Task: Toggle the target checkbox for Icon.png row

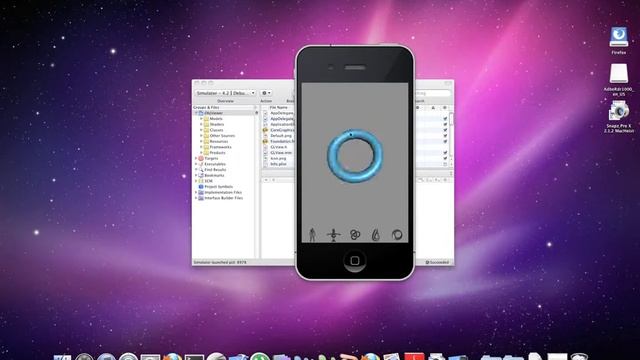Action: (445, 158)
